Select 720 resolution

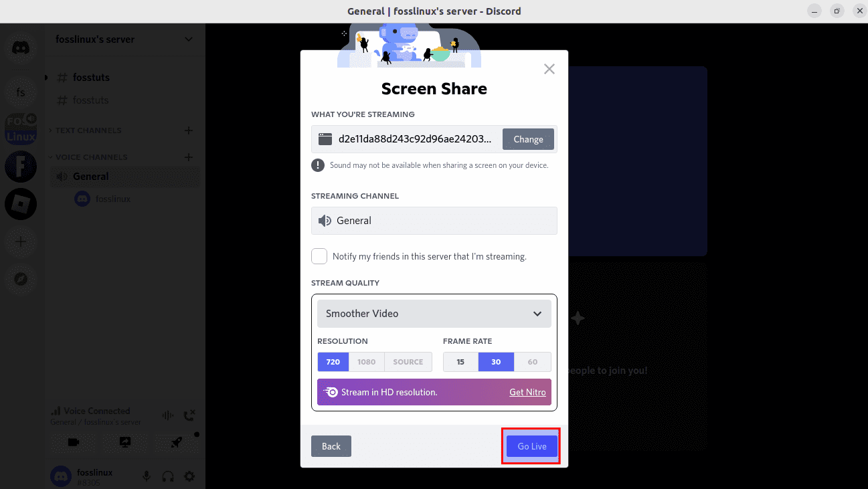point(333,362)
